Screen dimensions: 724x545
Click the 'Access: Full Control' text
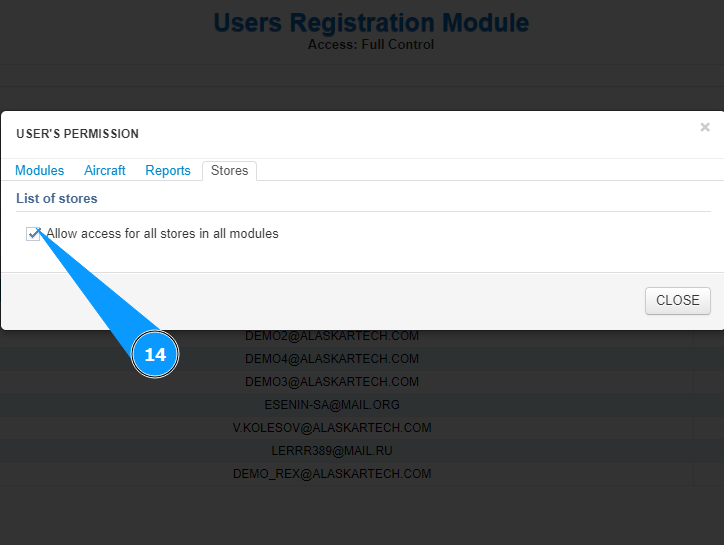point(371,45)
